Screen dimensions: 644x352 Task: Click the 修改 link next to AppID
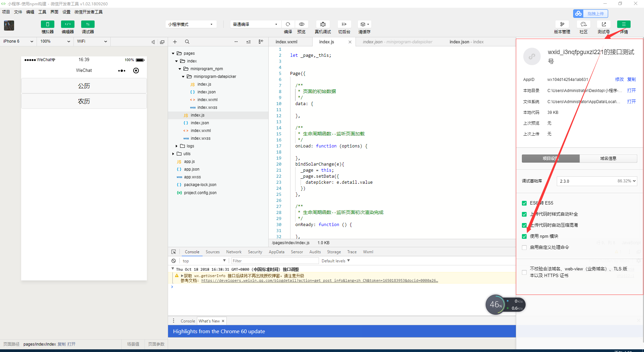click(619, 80)
